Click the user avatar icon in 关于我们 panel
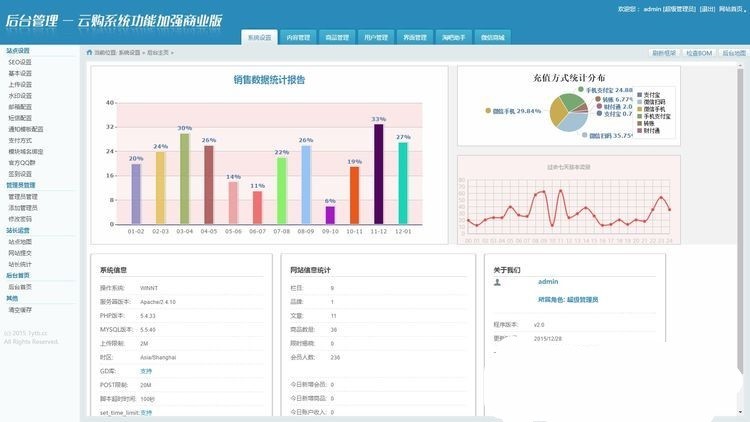This screenshot has width=750, height=422. pos(497,282)
